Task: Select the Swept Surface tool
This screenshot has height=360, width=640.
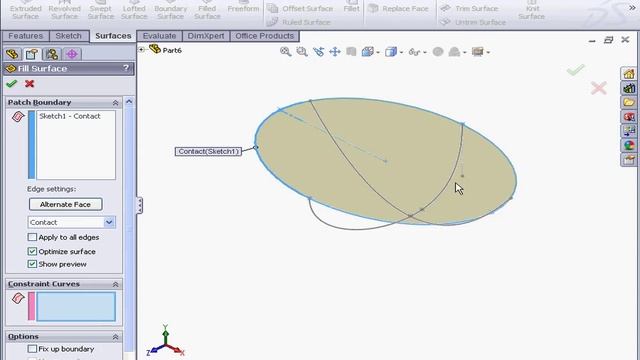Action: point(100,11)
